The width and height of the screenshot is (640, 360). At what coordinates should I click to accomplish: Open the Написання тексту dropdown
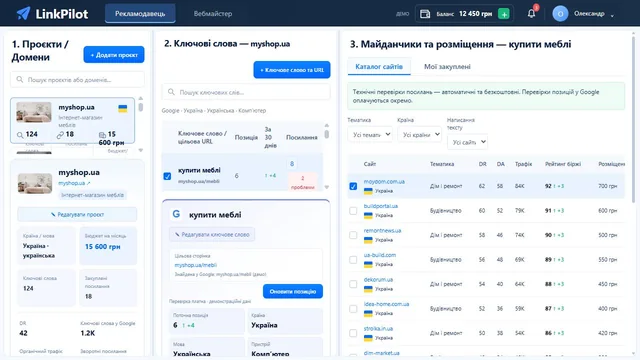(x=467, y=142)
